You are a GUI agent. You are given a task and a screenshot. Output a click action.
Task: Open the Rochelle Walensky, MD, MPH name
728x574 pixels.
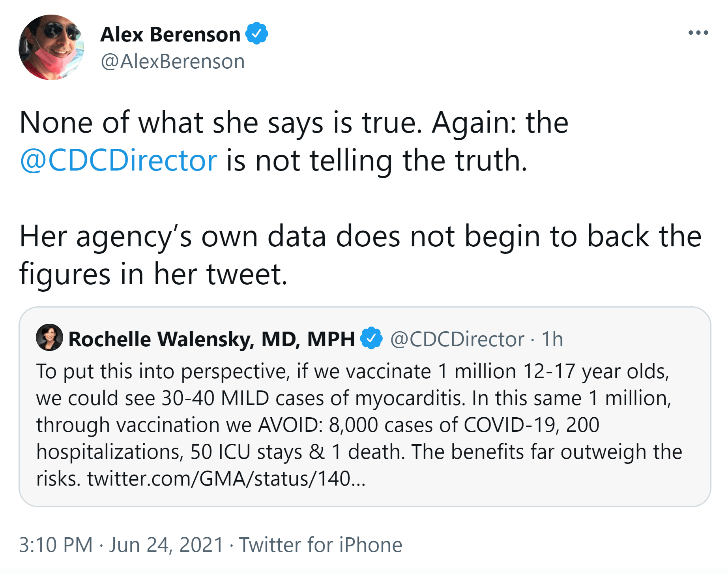pyautogui.click(x=211, y=339)
